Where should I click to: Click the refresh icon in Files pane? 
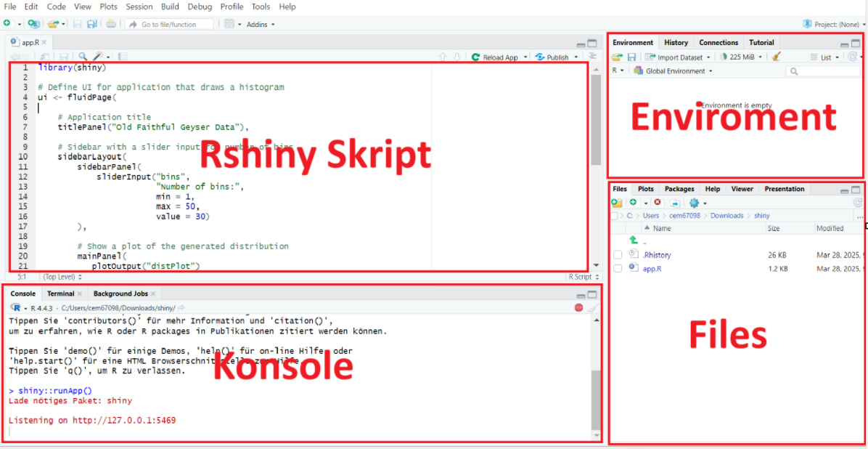(858, 203)
